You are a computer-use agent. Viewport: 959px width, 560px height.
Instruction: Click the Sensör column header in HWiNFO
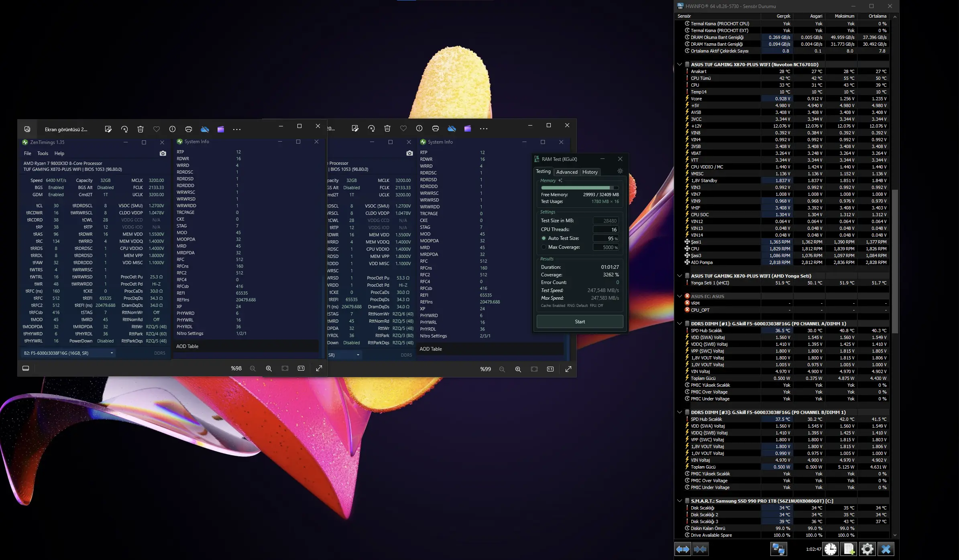pos(718,16)
